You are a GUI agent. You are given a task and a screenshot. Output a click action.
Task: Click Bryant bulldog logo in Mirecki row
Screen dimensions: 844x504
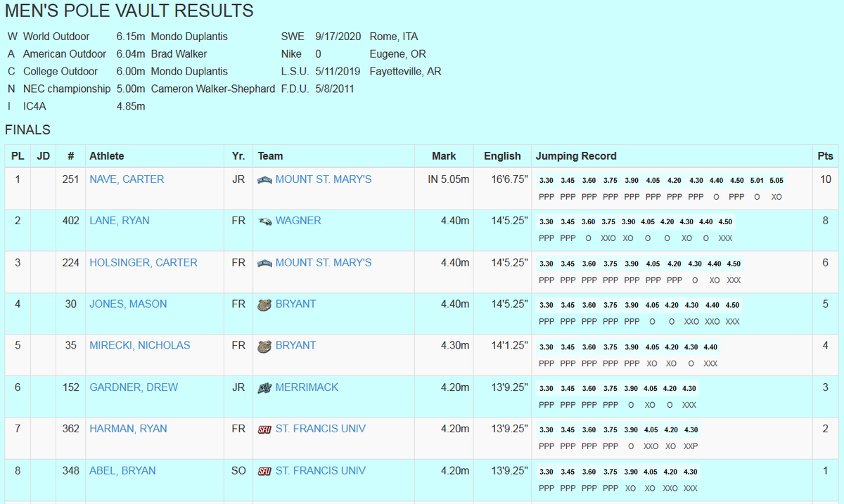coord(264,346)
